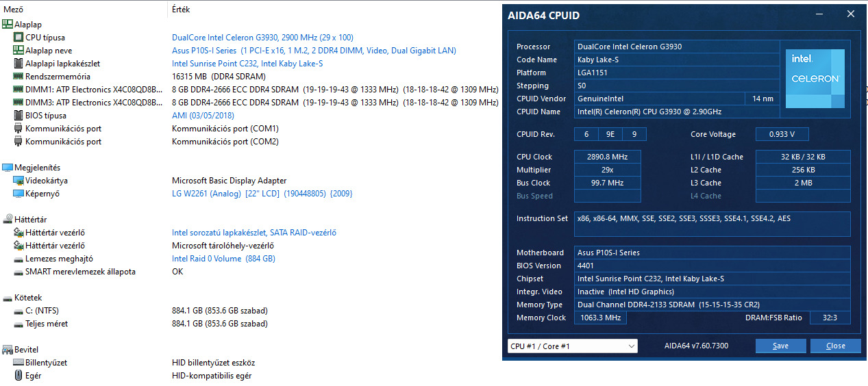Click the Lemezes meghajtó drive icon
868x386 pixels.
pyautogui.click(x=18, y=259)
